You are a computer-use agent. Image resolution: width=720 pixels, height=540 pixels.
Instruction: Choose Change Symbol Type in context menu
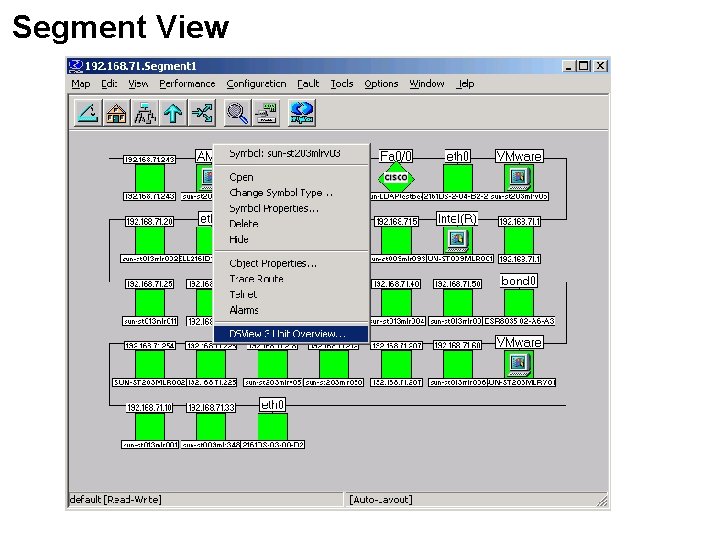[x=291, y=193]
